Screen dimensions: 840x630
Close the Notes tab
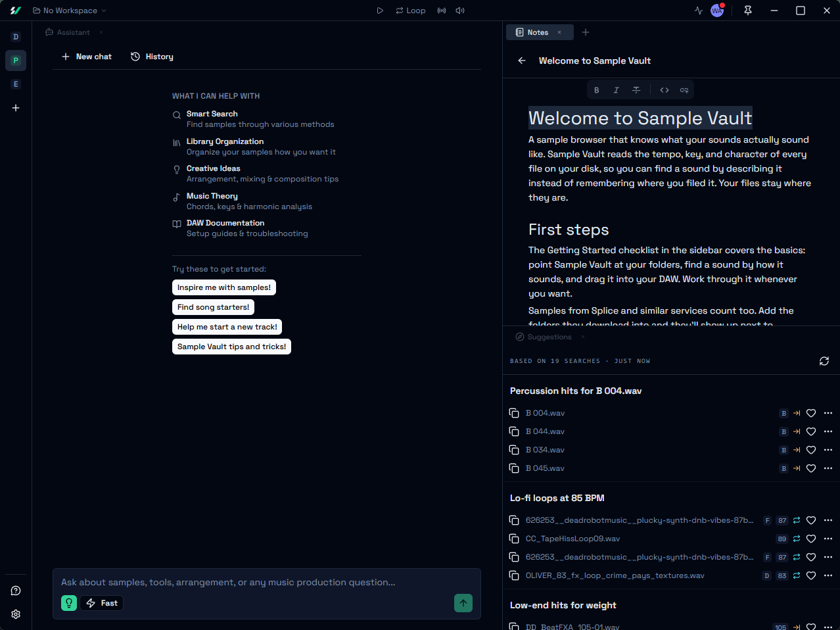point(559,32)
